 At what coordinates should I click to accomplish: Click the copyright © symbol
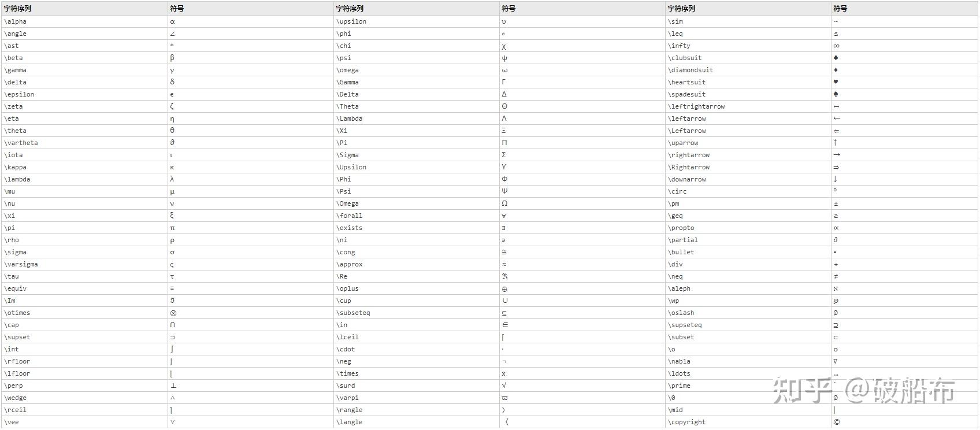pyautogui.click(x=837, y=422)
